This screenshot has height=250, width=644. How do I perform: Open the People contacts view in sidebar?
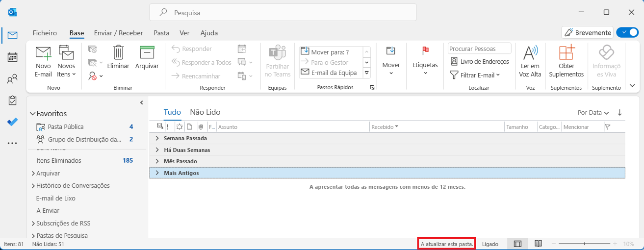click(x=13, y=78)
